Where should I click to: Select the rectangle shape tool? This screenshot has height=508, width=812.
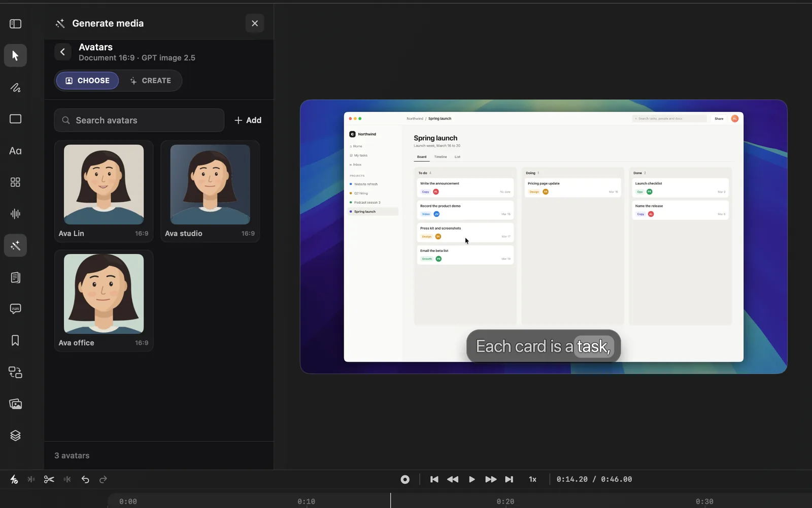tap(15, 119)
